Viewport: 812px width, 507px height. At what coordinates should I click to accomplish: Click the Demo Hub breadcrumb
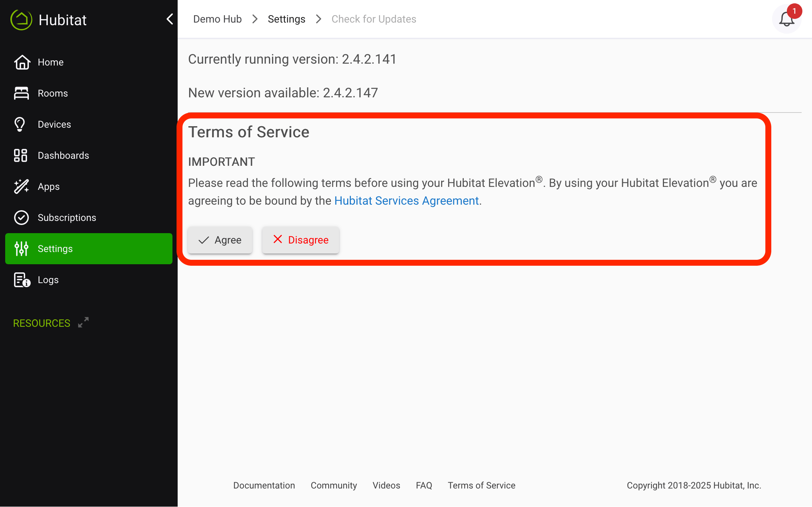tap(217, 19)
